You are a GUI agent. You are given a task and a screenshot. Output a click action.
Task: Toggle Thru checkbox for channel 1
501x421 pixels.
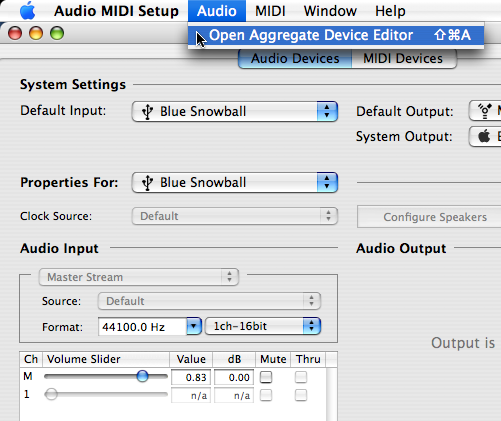pyautogui.click(x=301, y=395)
